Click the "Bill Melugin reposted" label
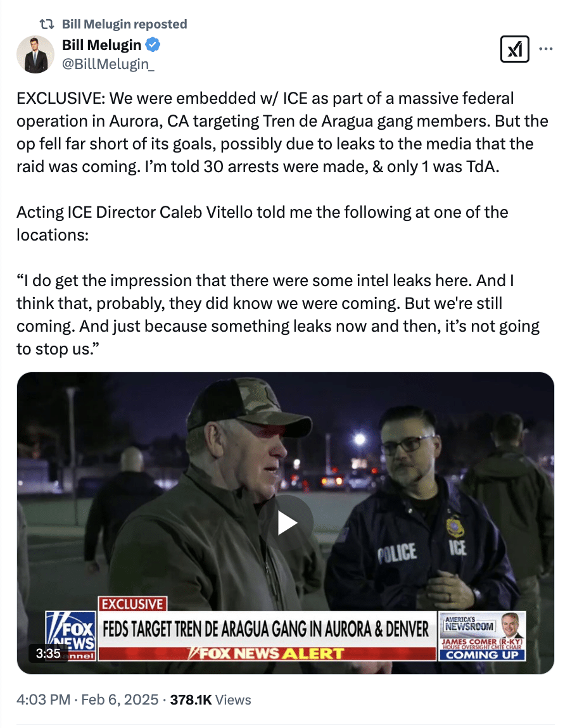 [125, 24]
